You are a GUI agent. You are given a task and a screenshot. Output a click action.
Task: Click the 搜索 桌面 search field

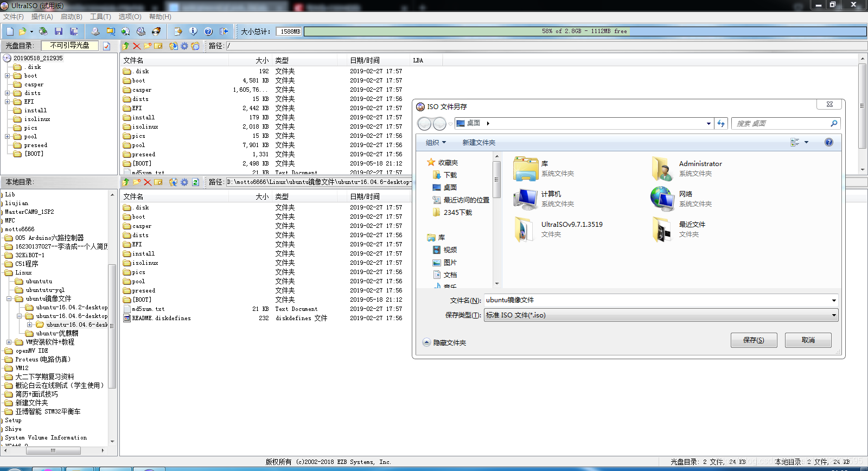[786, 124]
